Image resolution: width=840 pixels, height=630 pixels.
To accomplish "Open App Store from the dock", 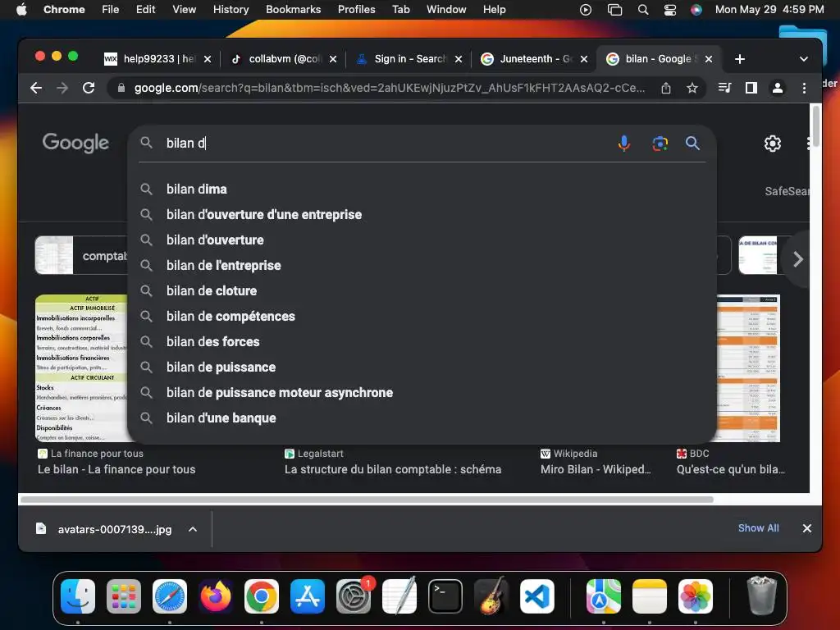I will (308, 596).
